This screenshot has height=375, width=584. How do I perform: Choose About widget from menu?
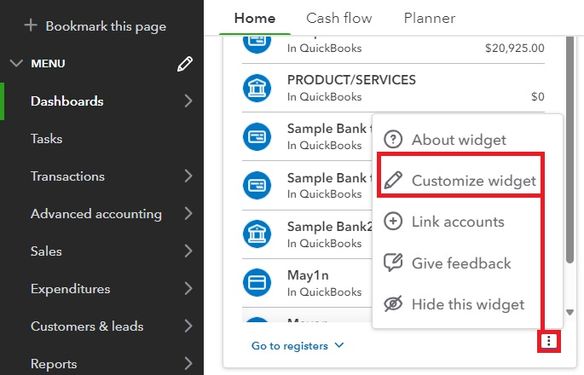tap(458, 140)
